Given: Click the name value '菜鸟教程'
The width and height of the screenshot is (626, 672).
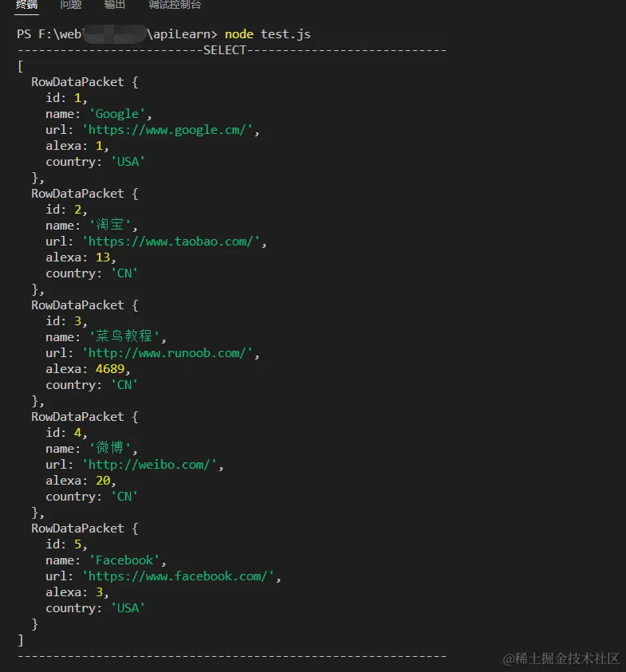Looking at the screenshot, I should pos(124,336).
